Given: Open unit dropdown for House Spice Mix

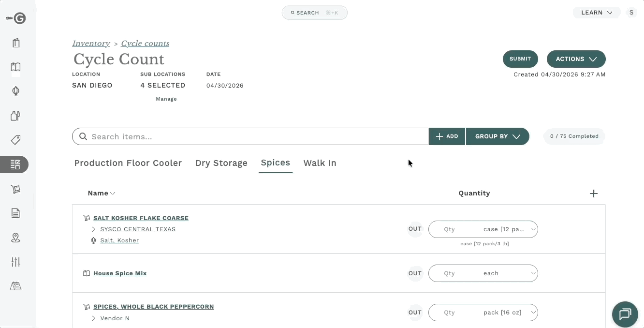Looking at the screenshot, I should pos(509,273).
